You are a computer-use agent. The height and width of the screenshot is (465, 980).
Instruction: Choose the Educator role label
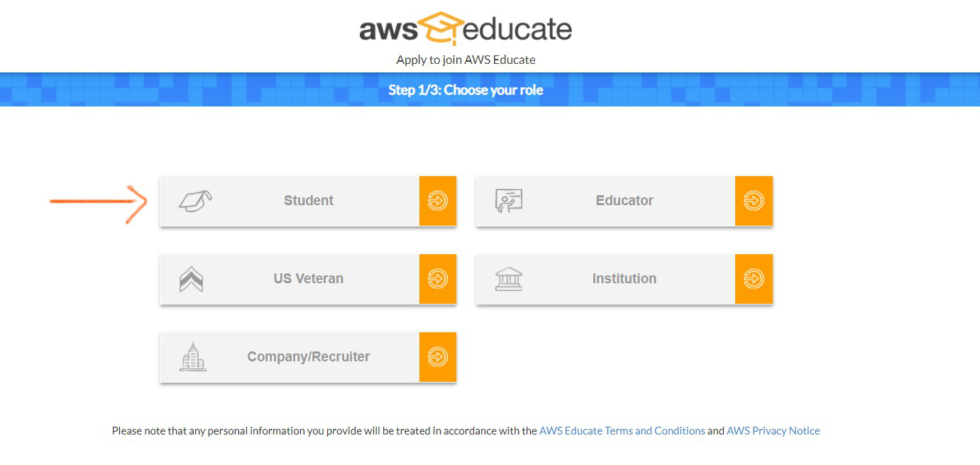pyautogui.click(x=624, y=201)
